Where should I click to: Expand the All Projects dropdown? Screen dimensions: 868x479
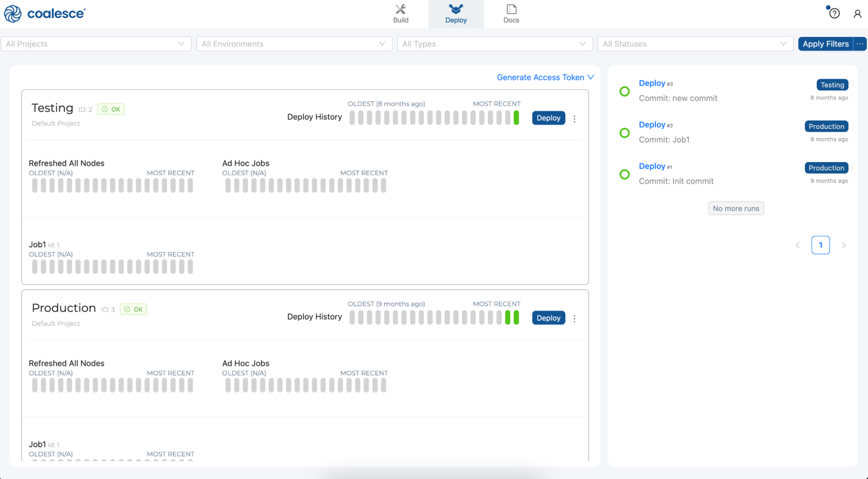pyautogui.click(x=96, y=44)
